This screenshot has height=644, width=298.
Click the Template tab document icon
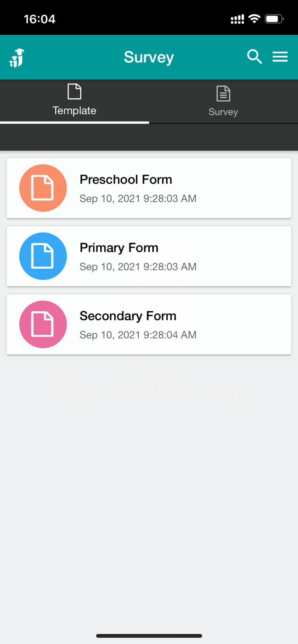(x=74, y=91)
